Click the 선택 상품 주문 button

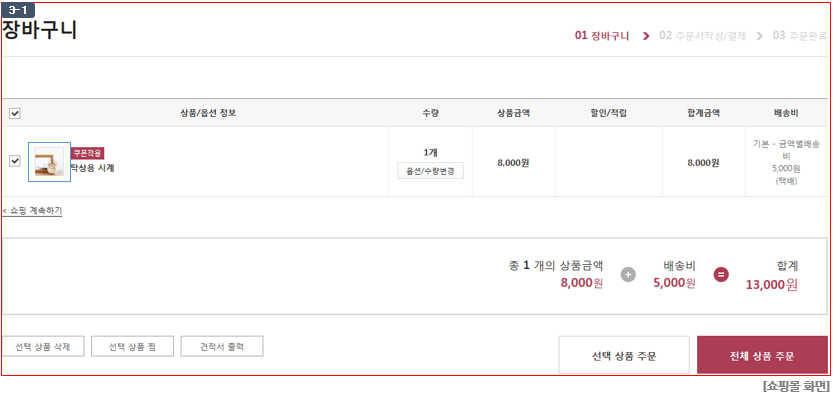point(624,355)
